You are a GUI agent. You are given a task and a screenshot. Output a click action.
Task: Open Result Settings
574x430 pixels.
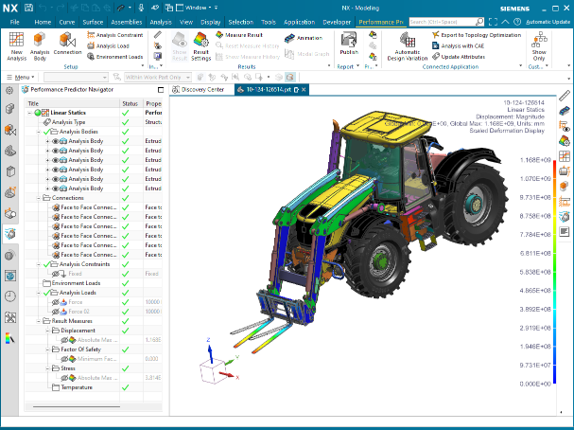pos(201,46)
